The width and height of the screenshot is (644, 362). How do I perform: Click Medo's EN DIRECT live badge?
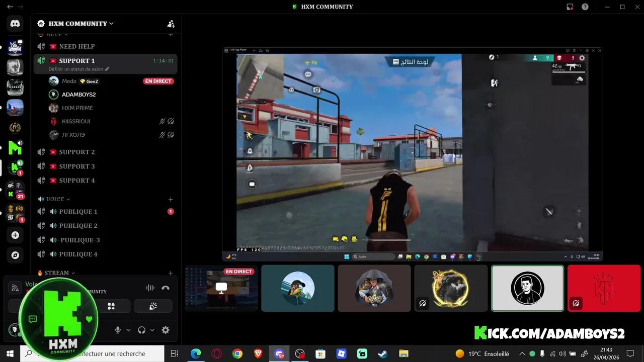click(158, 81)
